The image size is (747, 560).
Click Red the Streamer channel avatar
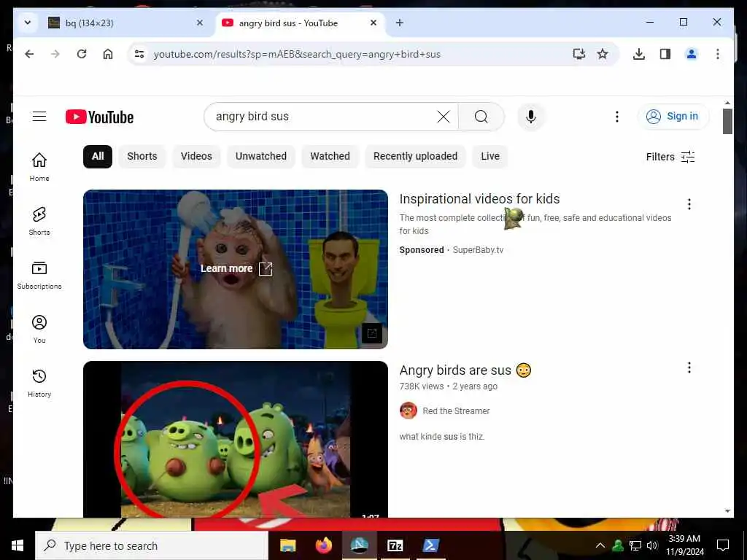tap(409, 411)
